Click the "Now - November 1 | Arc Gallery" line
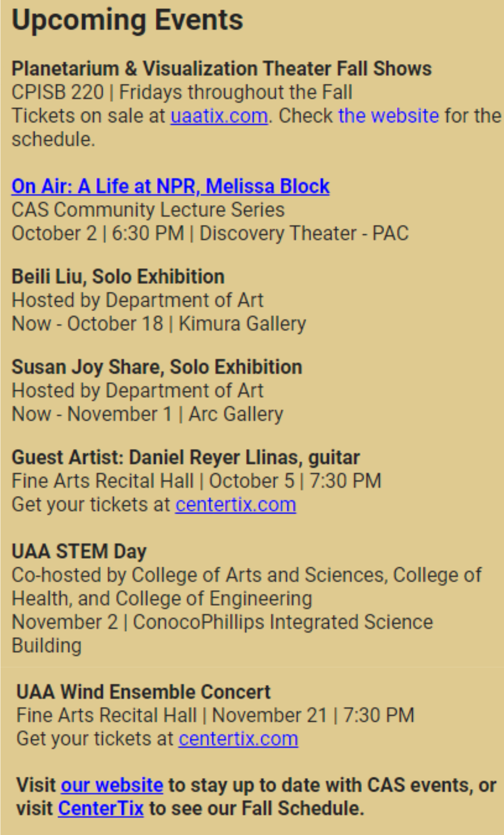 [x=147, y=414]
